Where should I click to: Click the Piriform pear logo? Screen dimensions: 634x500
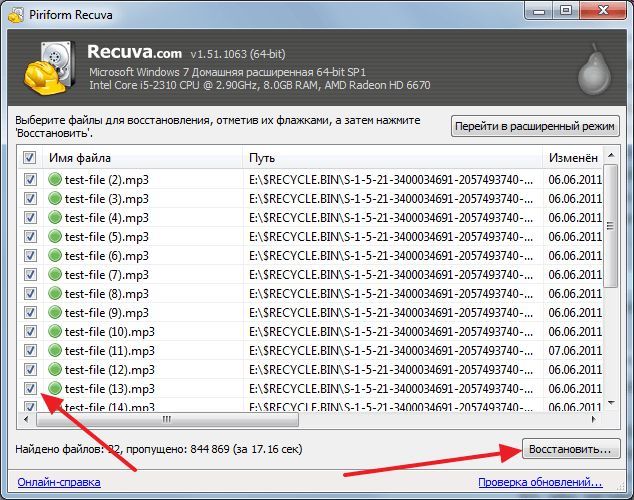click(594, 70)
